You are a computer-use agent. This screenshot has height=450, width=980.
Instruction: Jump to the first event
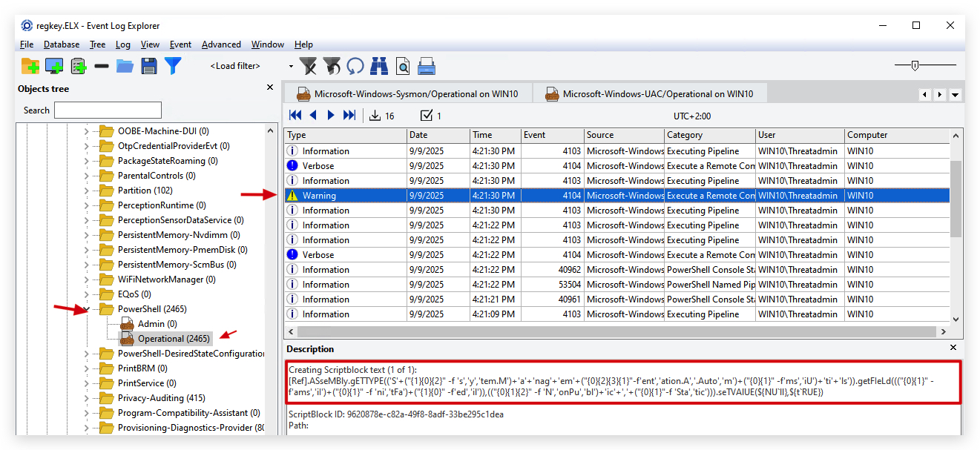pos(295,115)
